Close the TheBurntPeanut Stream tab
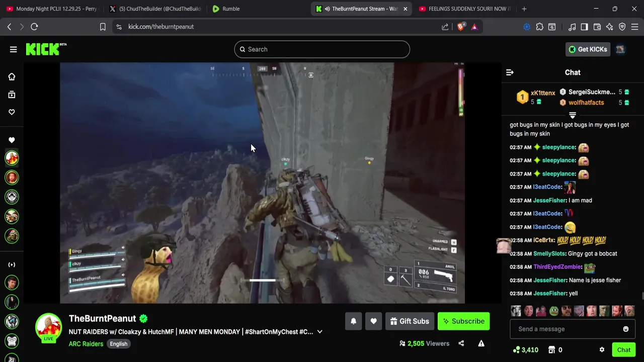 pos(405,9)
